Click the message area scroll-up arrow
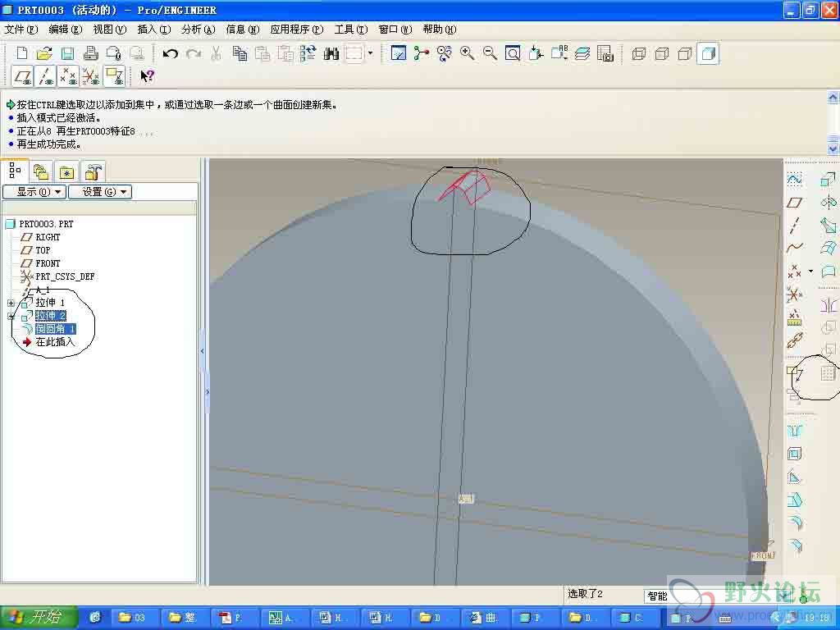The width and height of the screenshot is (840, 630). click(x=833, y=98)
